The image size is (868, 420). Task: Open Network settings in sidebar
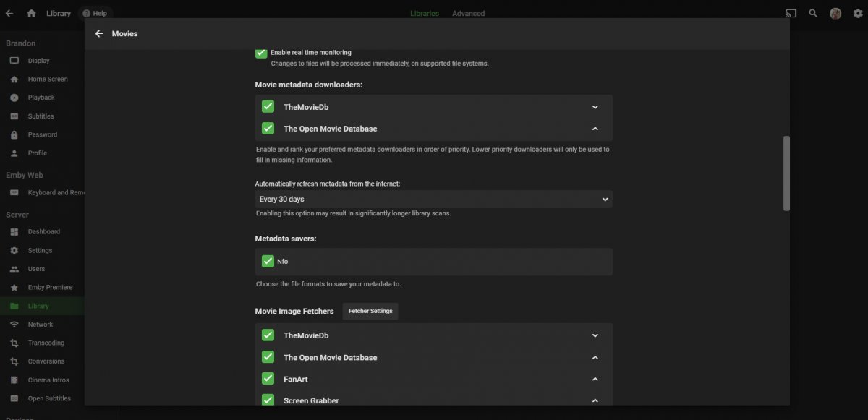41,325
